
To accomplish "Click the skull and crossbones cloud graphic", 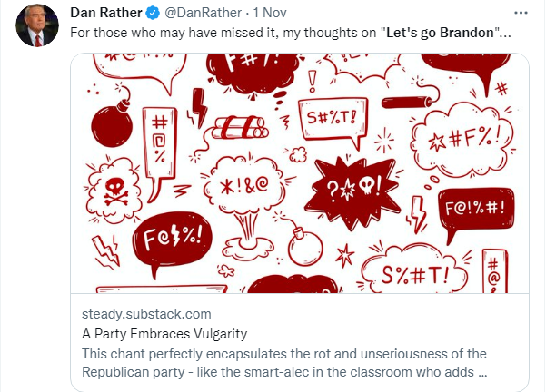I will tap(114, 191).
